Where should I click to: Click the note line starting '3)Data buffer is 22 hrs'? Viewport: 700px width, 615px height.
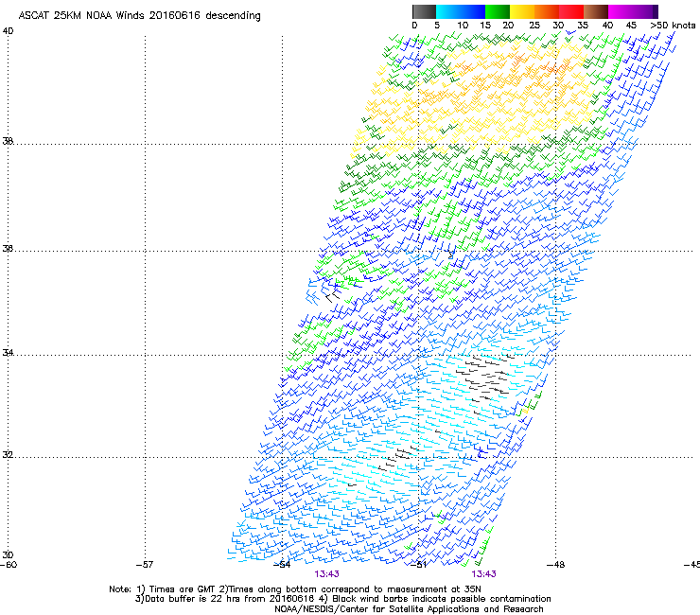point(342,599)
